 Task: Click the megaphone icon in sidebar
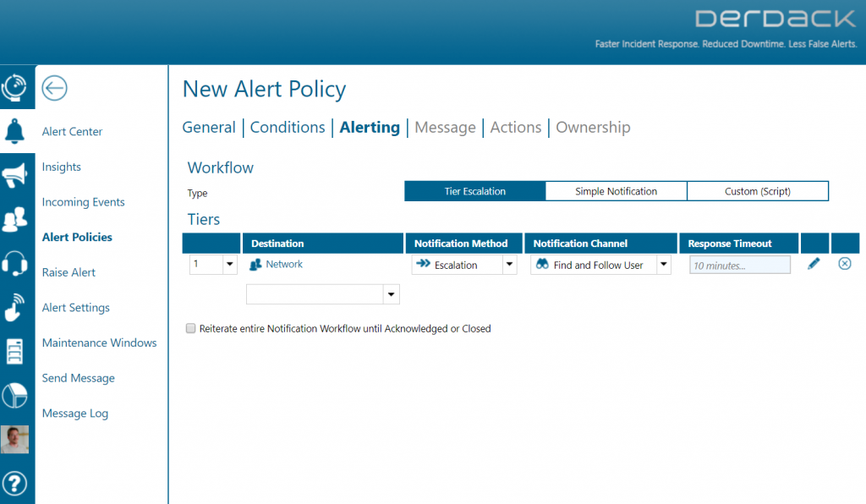tap(15, 176)
